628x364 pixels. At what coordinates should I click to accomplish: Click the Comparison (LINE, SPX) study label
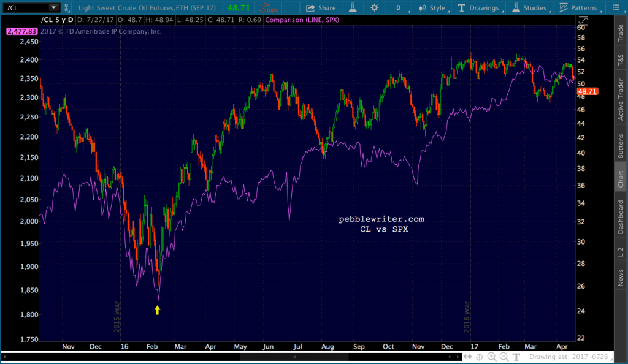tap(302, 20)
